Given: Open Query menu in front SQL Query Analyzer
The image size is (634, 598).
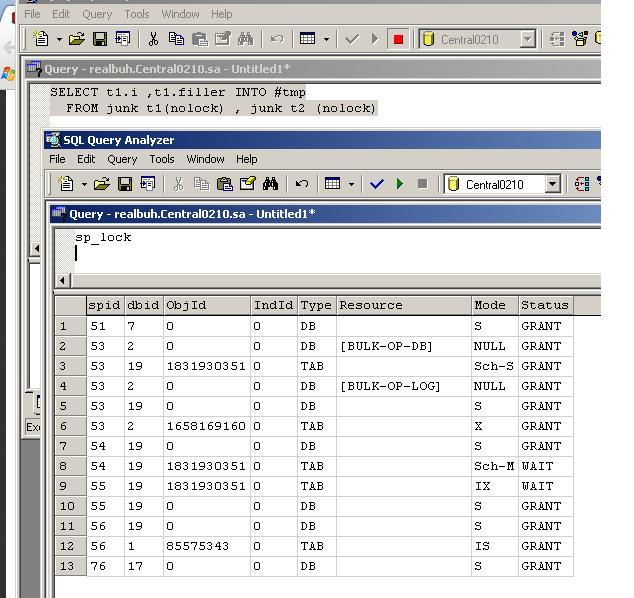Looking at the screenshot, I should pyautogui.click(x=122, y=159).
